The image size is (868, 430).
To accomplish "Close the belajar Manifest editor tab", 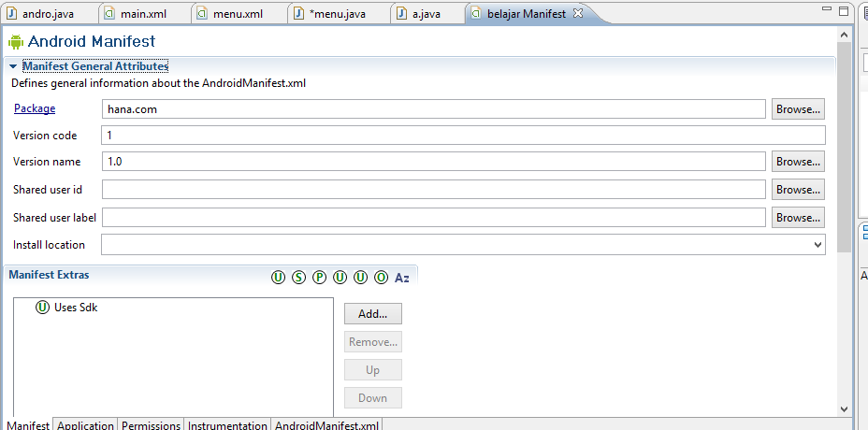I will (577, 13).
